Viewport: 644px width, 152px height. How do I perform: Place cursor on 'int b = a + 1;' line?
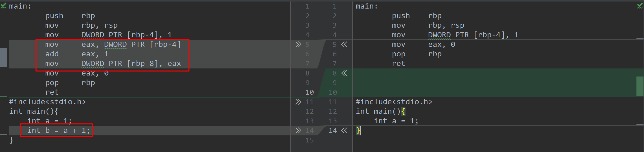(x=58, y=130)
